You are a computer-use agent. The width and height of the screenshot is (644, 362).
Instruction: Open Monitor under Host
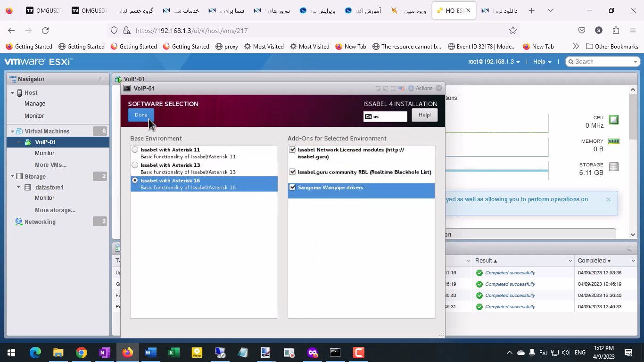tap(34, 116)
